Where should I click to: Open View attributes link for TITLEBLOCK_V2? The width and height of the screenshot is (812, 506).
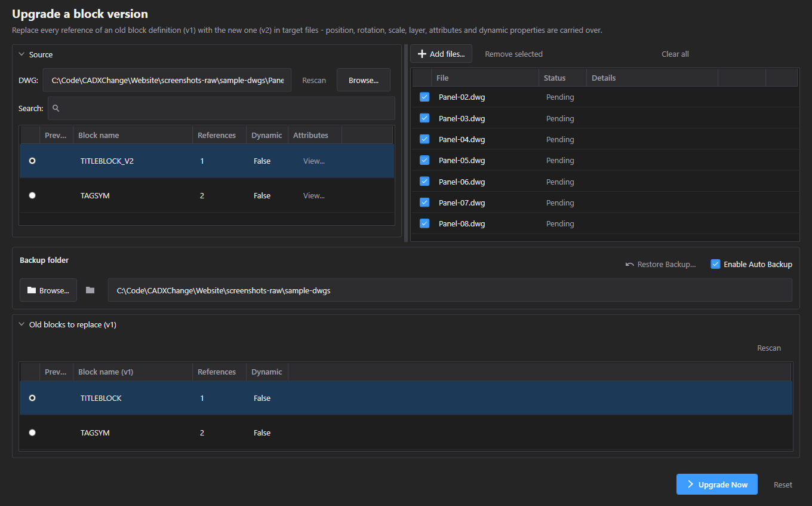(314, 161)
